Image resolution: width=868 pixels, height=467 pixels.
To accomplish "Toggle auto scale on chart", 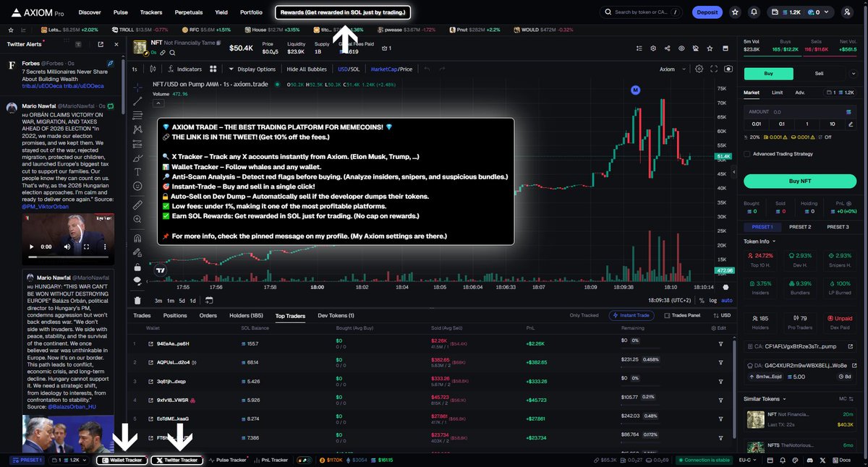I will (727, 300).
